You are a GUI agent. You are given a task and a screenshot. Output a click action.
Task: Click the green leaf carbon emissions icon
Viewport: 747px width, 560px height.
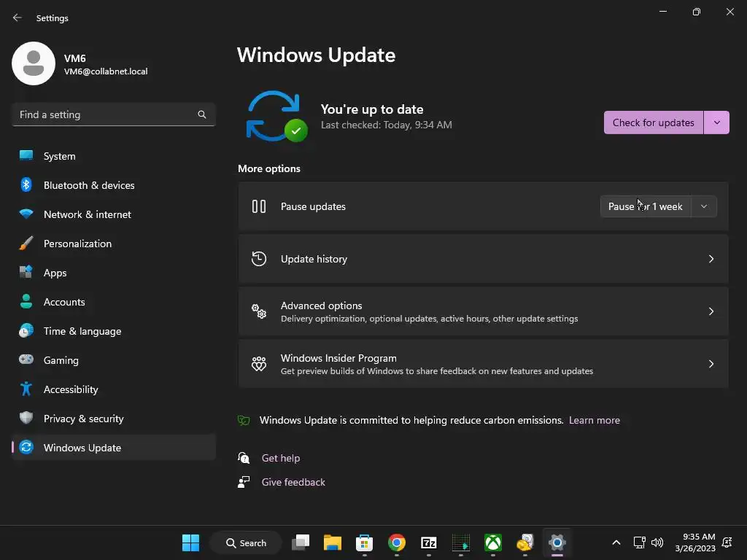244,420
